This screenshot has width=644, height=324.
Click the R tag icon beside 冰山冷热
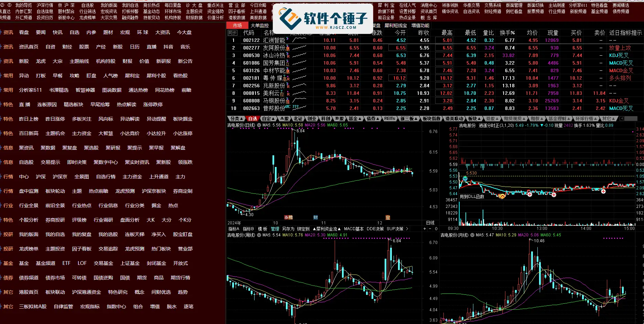[288, 56]
